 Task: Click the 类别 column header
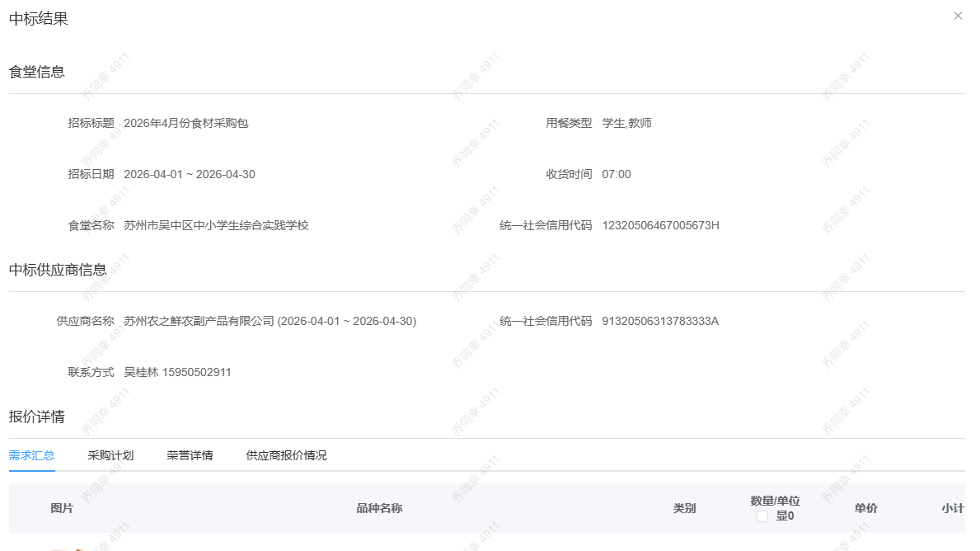683,508
